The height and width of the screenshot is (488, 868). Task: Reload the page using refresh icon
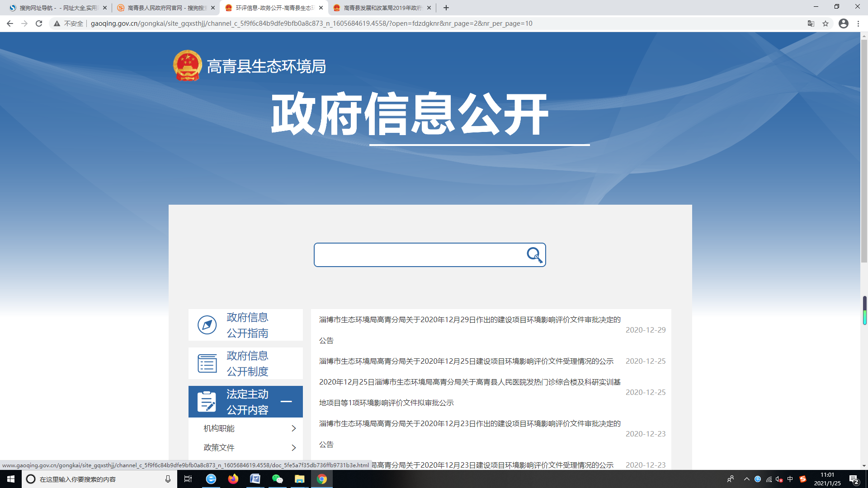click(39, 23)
